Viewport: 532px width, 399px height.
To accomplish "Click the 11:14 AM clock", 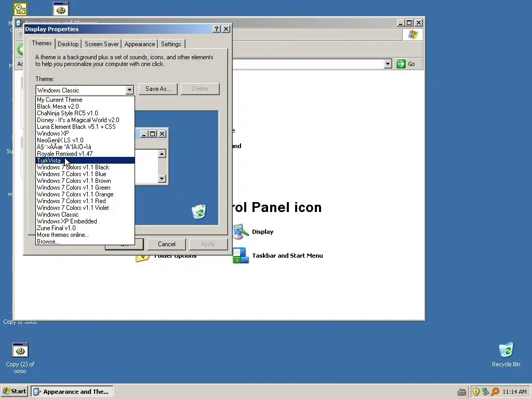I will (514, 392).
